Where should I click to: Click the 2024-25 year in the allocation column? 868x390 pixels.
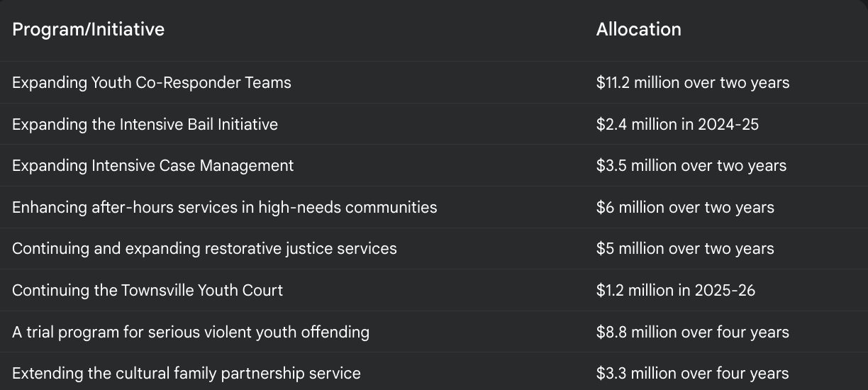point(728,124)
